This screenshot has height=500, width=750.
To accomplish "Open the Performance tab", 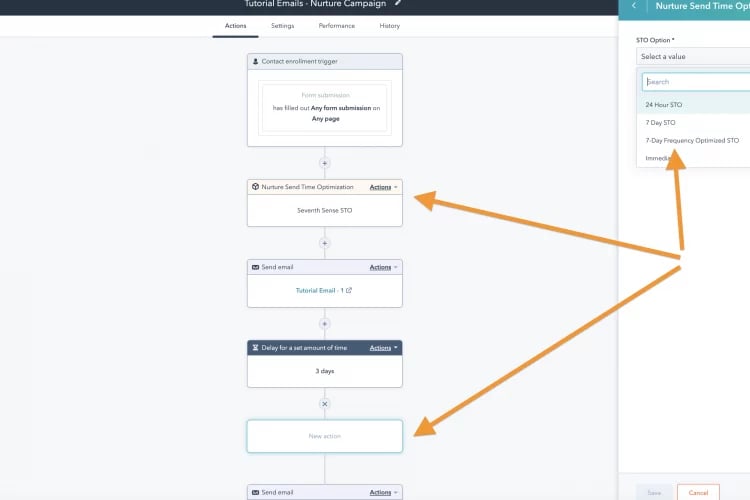I will [x=337, y=26].
